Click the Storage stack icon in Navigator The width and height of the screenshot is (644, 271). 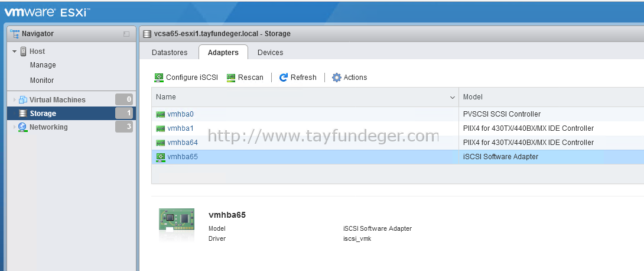point(23,114)
